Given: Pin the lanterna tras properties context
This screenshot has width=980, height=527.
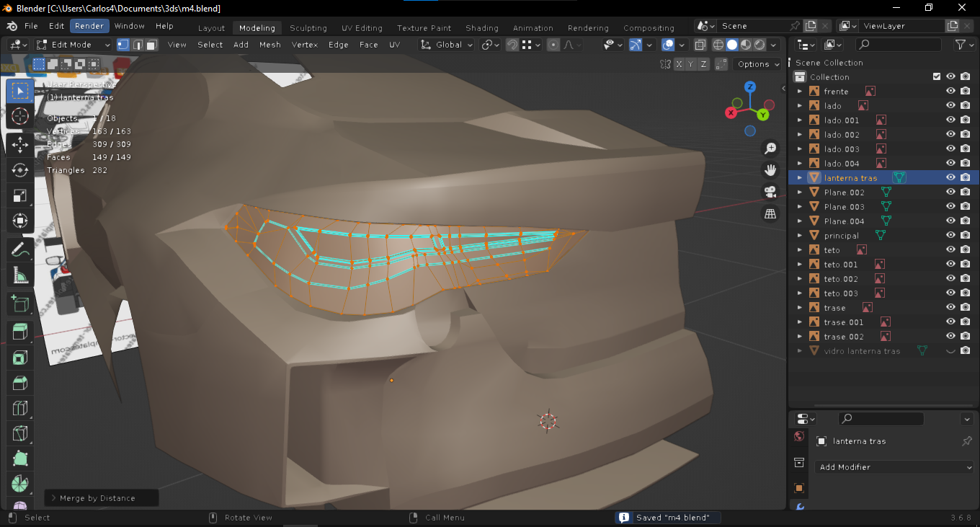Looking at the screenshot, I should pos(967,441).
